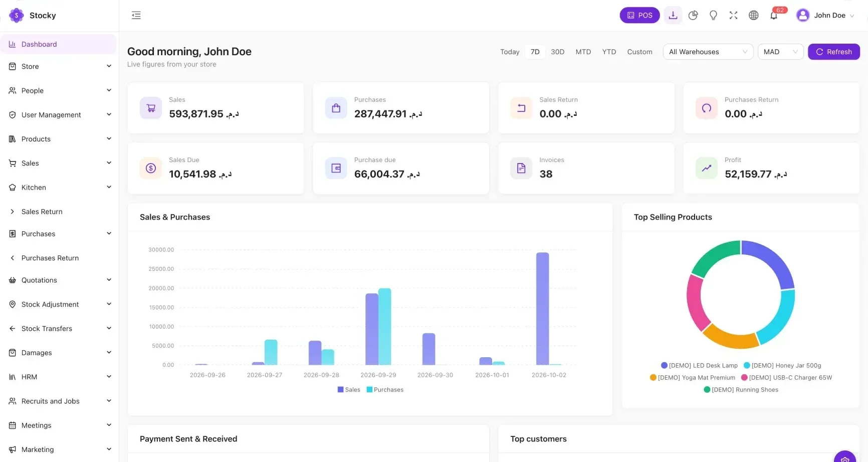Toggle the sidebar collapse hamburger icon

click(x=136, y=16)
